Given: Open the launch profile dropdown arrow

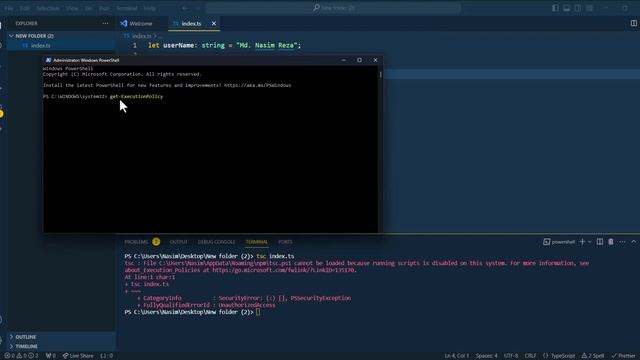Looking at the screenshot, I should click(x=589, y=242).
